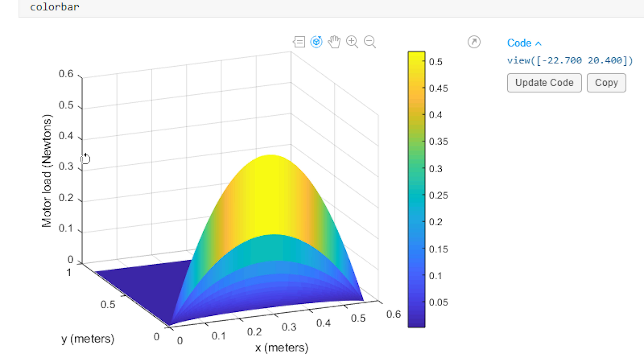Screen dimensions: 644x362
Task: Click the 0.6 z-axis tick label
Action: (x=66, y=74)
